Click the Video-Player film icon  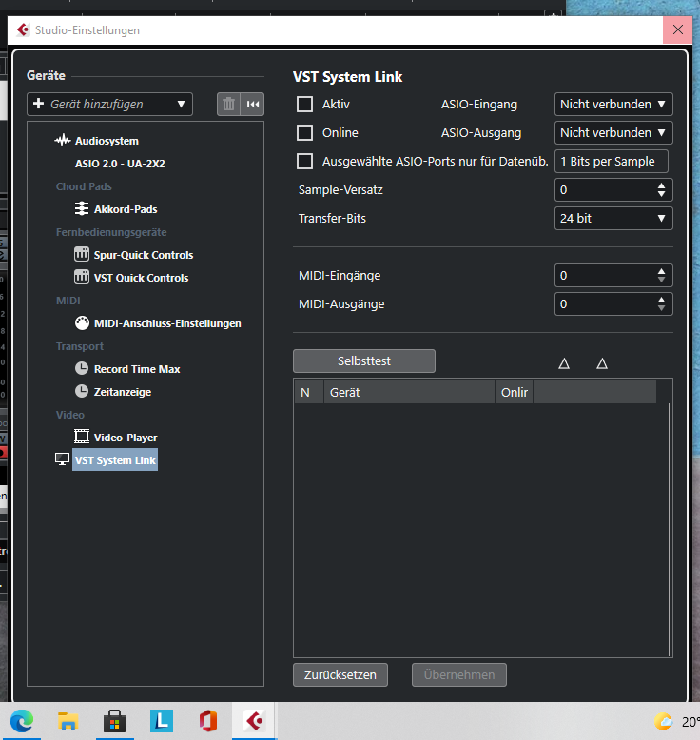click(82, 436)
